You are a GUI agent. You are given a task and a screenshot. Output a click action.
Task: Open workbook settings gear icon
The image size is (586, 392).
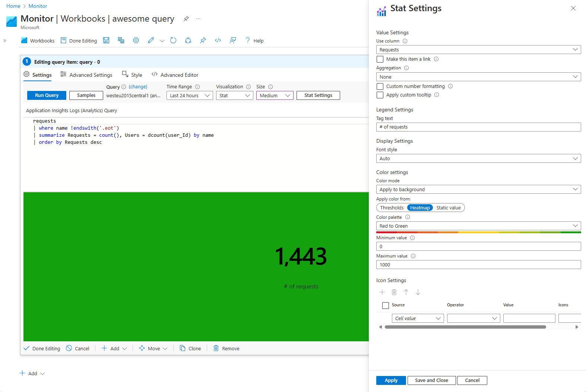[136, 40]
